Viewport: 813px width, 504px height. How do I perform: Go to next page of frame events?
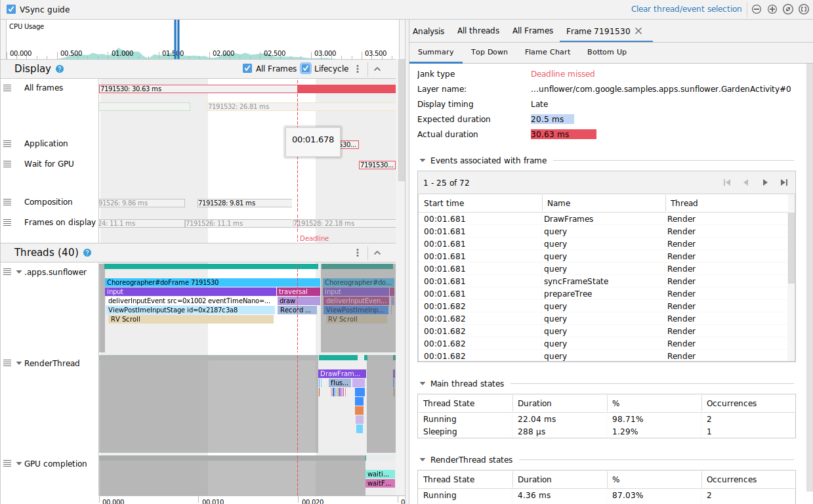pos(766,182)
